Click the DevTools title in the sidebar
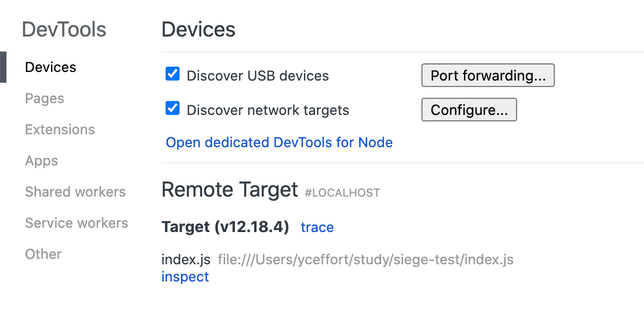This screenshot has width=644, height=318. point(65,30)
